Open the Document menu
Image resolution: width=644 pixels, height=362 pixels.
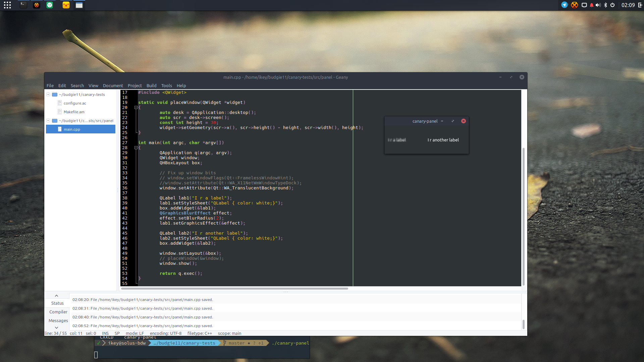[113, 86]
